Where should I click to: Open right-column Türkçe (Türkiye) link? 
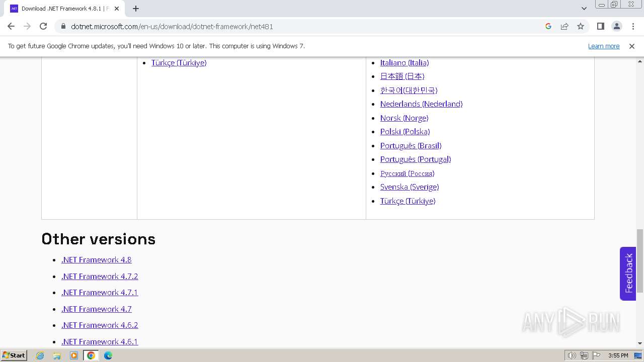[408, 201]
